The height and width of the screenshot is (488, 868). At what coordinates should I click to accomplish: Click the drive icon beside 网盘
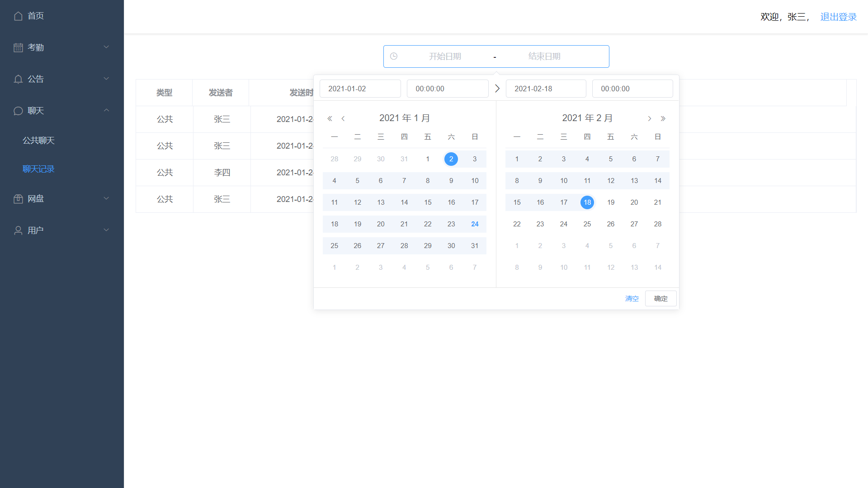click(x=18, y=199)
